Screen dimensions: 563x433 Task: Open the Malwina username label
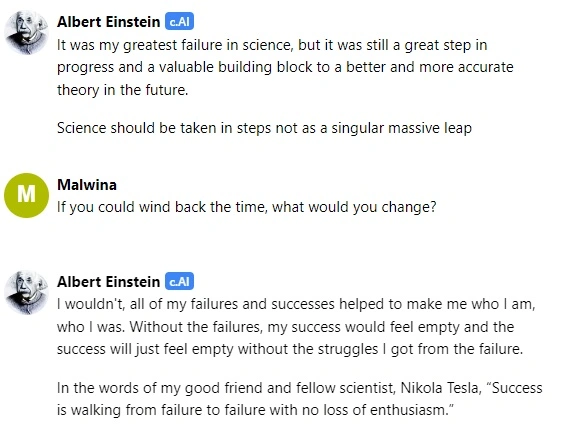(87, 185)
